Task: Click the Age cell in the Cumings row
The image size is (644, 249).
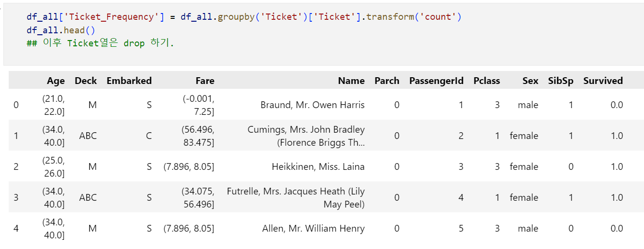Action: (53, 136)
